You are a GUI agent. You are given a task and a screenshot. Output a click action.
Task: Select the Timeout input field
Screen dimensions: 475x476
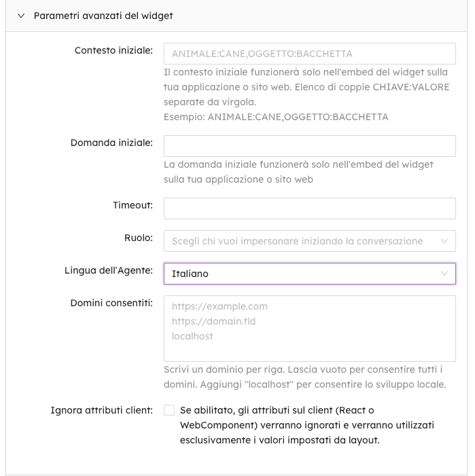click(x=309, y=208)
